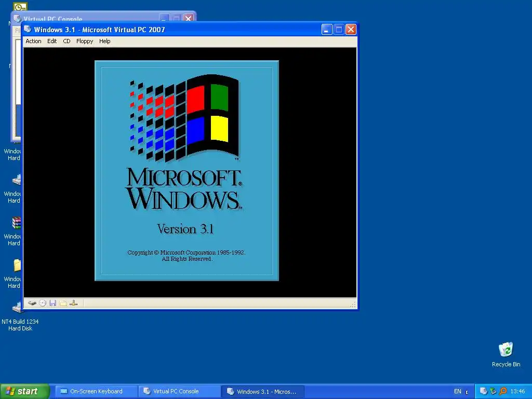Click the 13:46 system clock
The height and width of the screenshot is (399, 532).
[x=517, y=392]
